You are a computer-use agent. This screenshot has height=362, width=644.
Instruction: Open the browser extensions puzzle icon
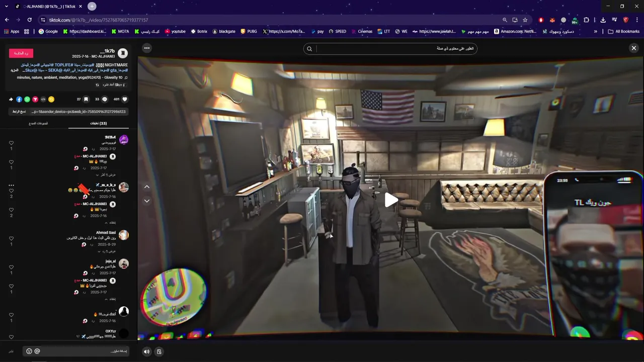tap(587, 20)
